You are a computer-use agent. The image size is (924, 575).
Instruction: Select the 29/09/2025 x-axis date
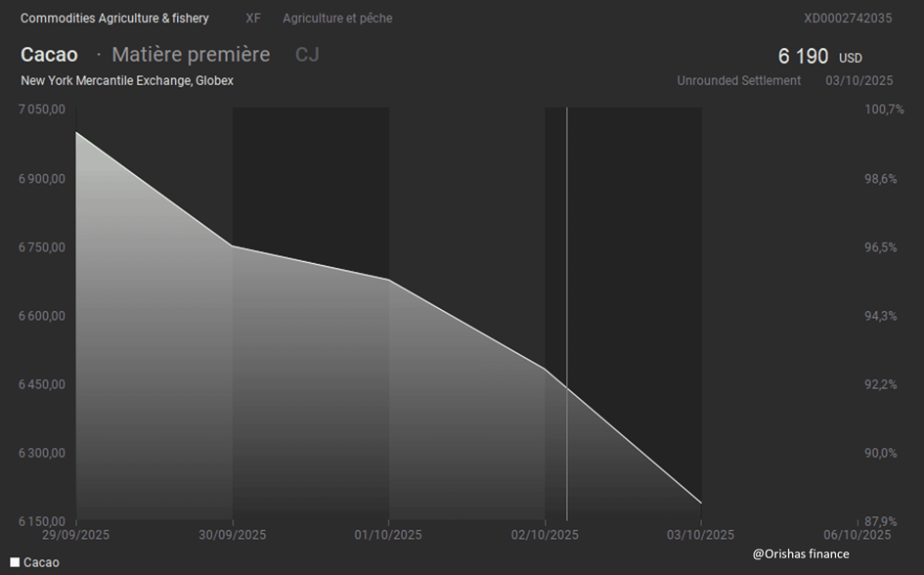[x=76, y=535]
